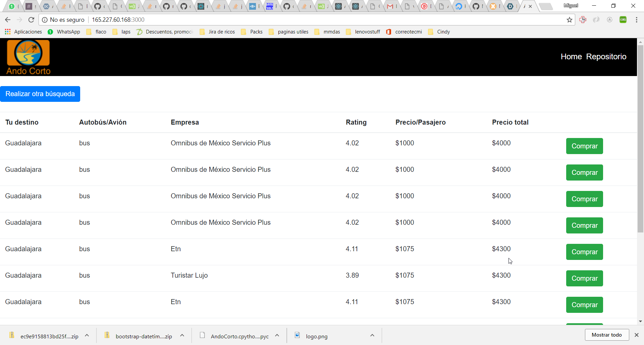Open the Jira de ricos bookmarks folder
This screenshot has width=644, height=345.
click(217, 32)
